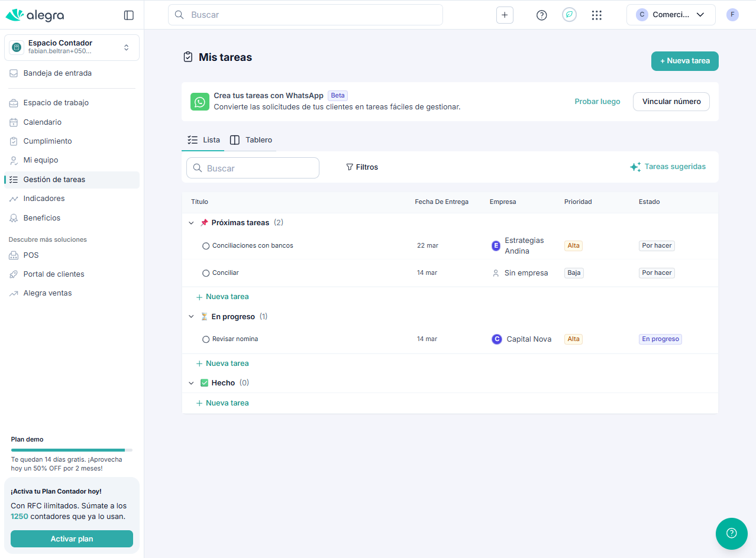Viewport: 756px width, 558px height.
Task: Open Calendario in the sidebar
Action: click(x=42, y=122)
